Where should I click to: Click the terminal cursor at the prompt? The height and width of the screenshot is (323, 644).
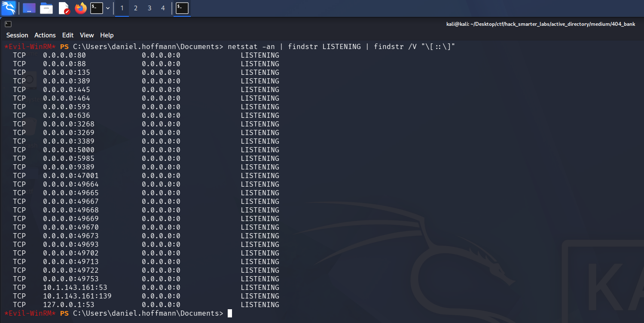pyautogui.click(x=230, y=313)
